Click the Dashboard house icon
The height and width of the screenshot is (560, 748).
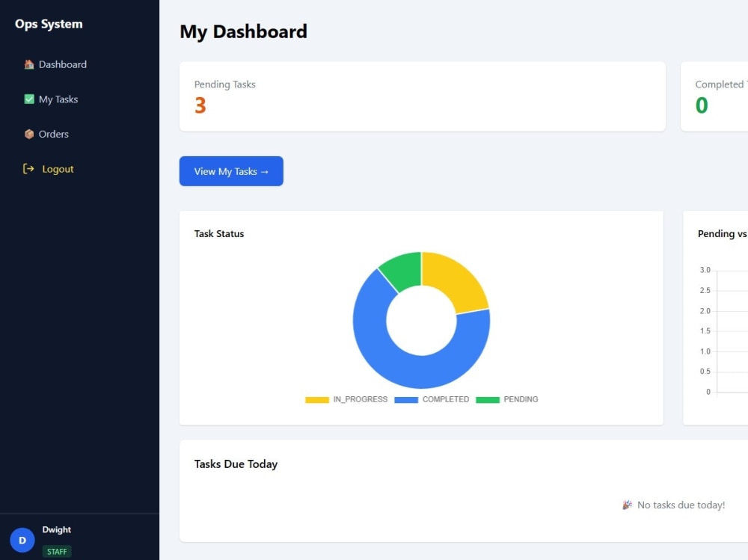click(x=29, y=64)
